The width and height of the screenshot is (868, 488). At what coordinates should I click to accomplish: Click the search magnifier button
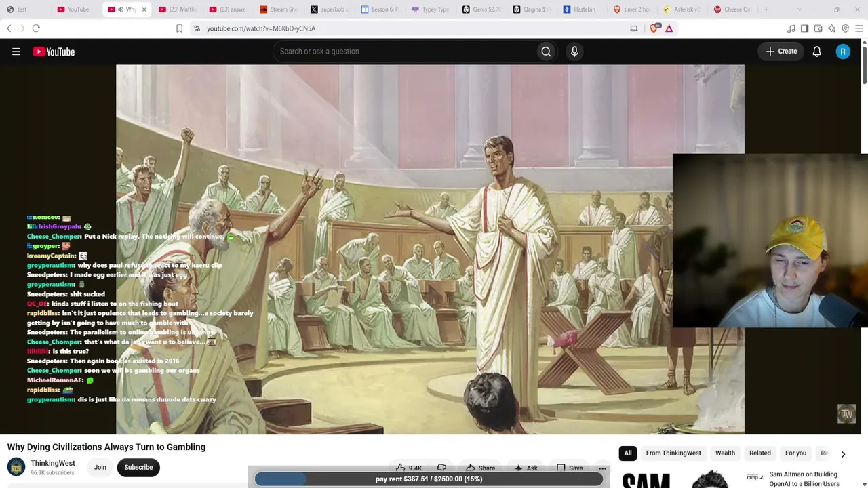pyautogui.click(x=546, y=52)
